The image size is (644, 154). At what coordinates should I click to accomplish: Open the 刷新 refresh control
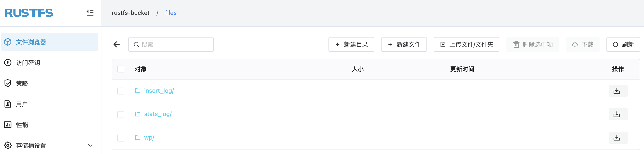coord(623,44)
